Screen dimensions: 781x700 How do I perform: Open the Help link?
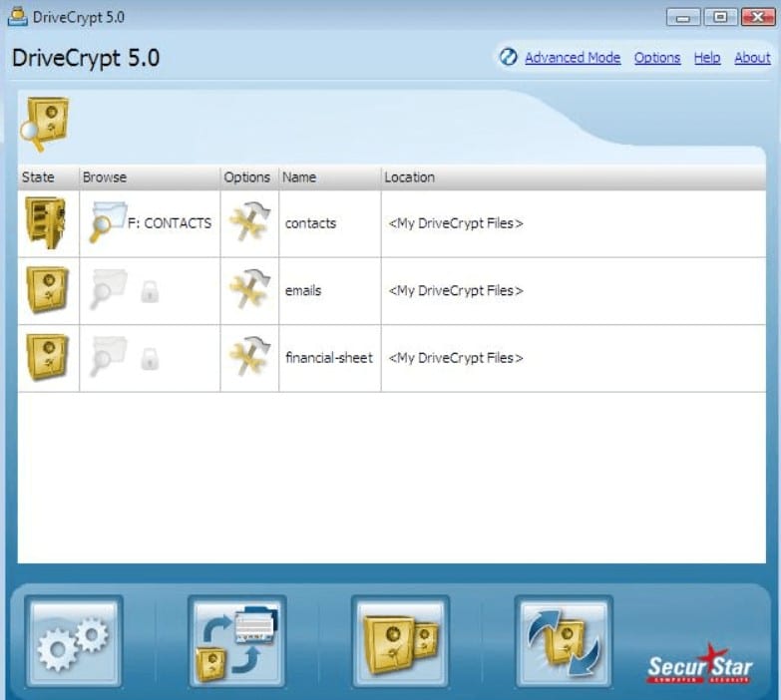707,58
